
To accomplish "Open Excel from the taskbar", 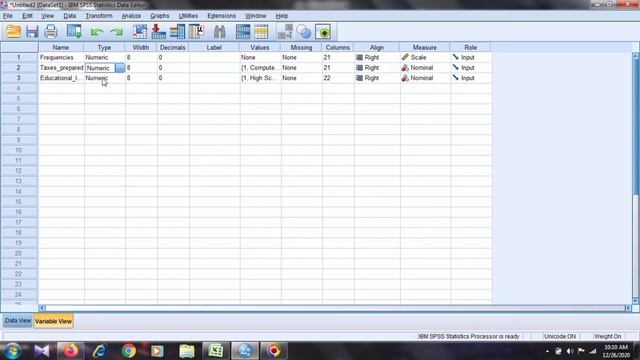I will click(x=216, y=351).
